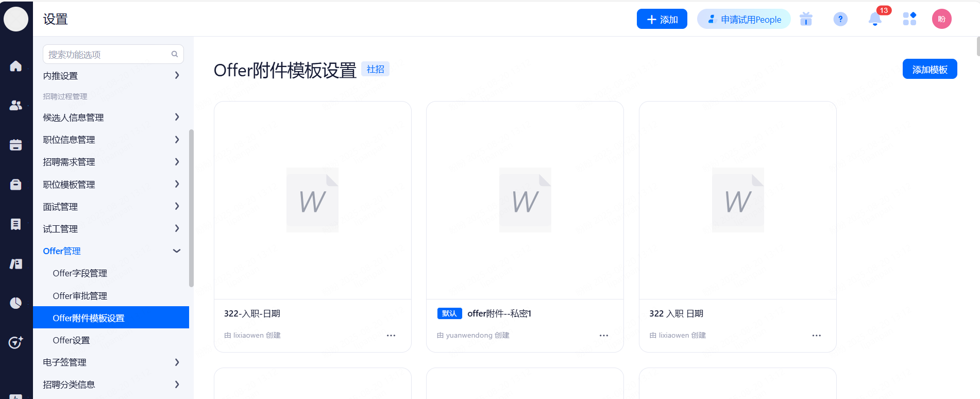Expand the 面试管理 section

click(177, 206)
